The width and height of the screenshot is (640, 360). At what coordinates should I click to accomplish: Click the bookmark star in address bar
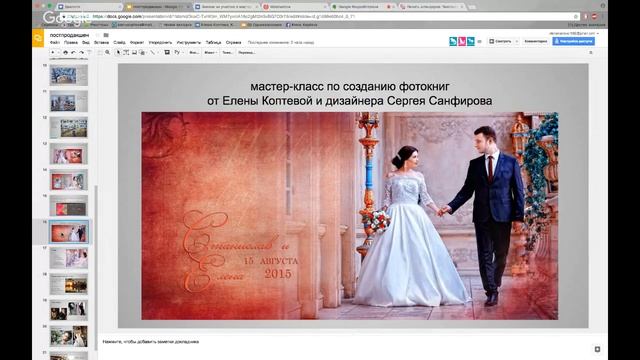pos(576,17)
